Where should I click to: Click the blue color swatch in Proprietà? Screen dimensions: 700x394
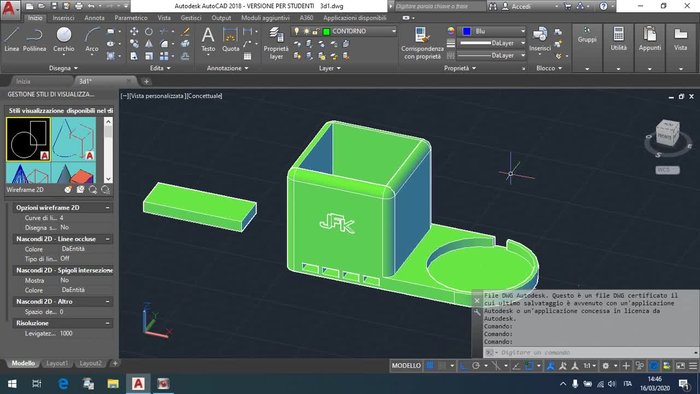click(467, 31)
